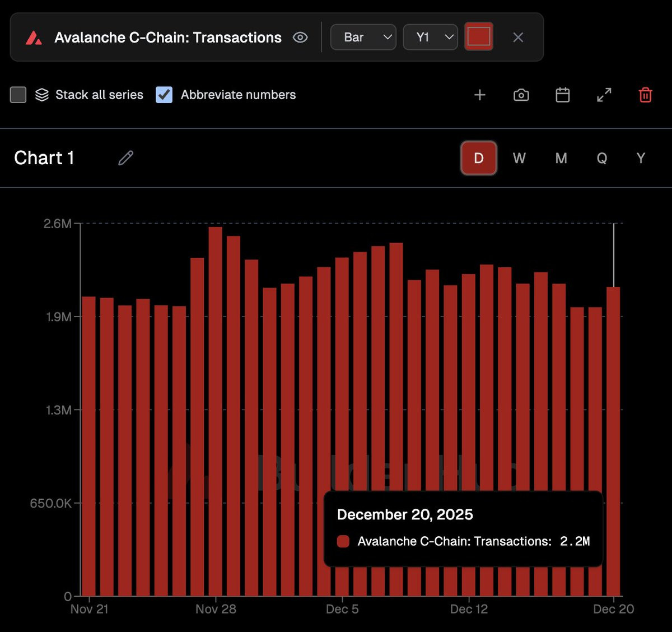Open the Bar chart type dropdown
The image size is (672, 632).
pos(363,37)
